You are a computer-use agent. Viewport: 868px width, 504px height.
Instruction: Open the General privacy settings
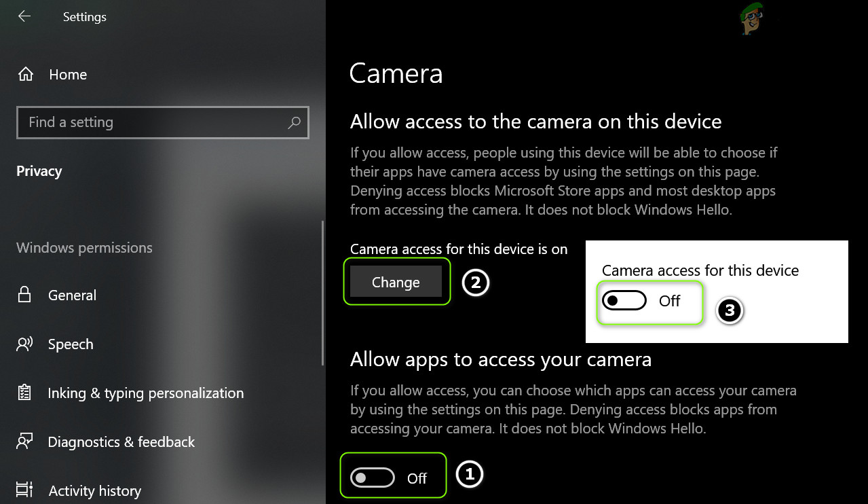[72, 295]
